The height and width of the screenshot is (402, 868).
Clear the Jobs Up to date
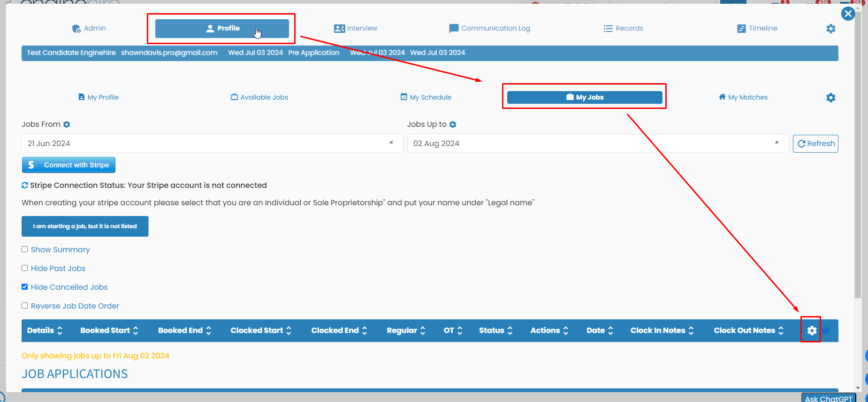click(777, 143)
